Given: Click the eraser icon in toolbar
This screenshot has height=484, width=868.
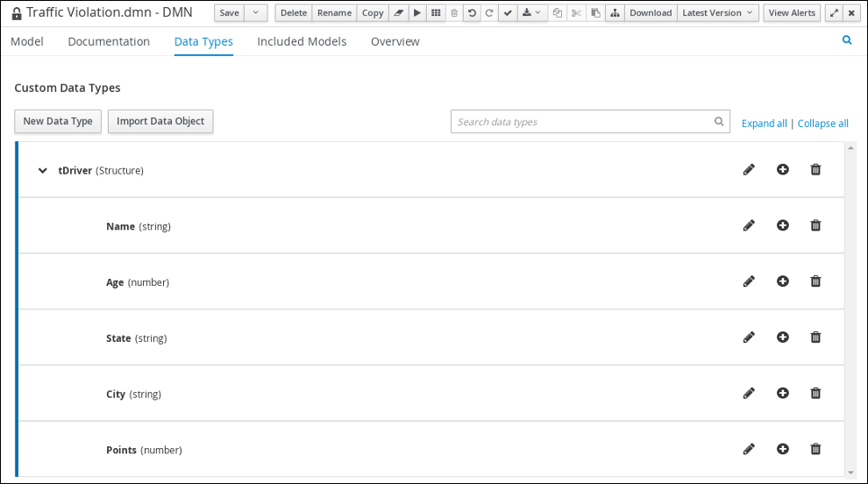Looking at the screenshot, I should [398, 13].
